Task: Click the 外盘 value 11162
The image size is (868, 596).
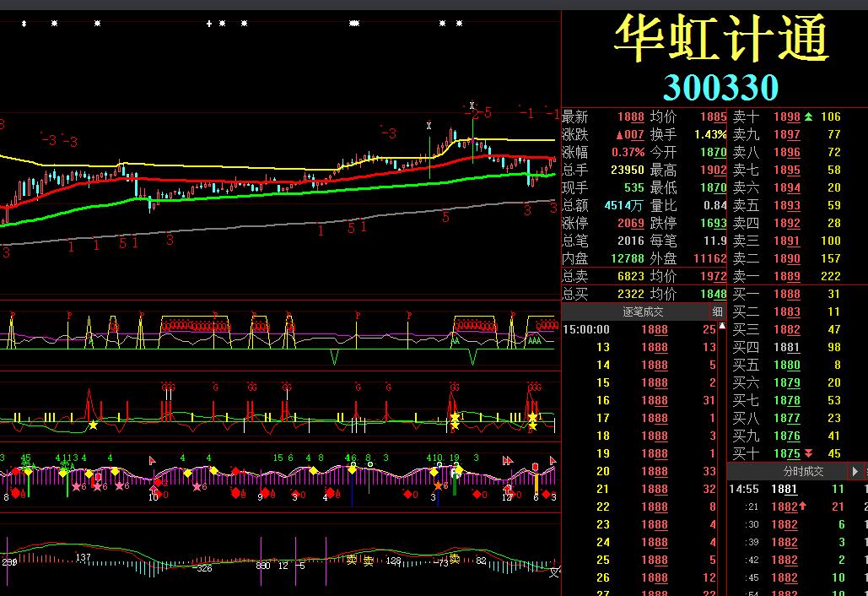Action: tap(709, 258)
